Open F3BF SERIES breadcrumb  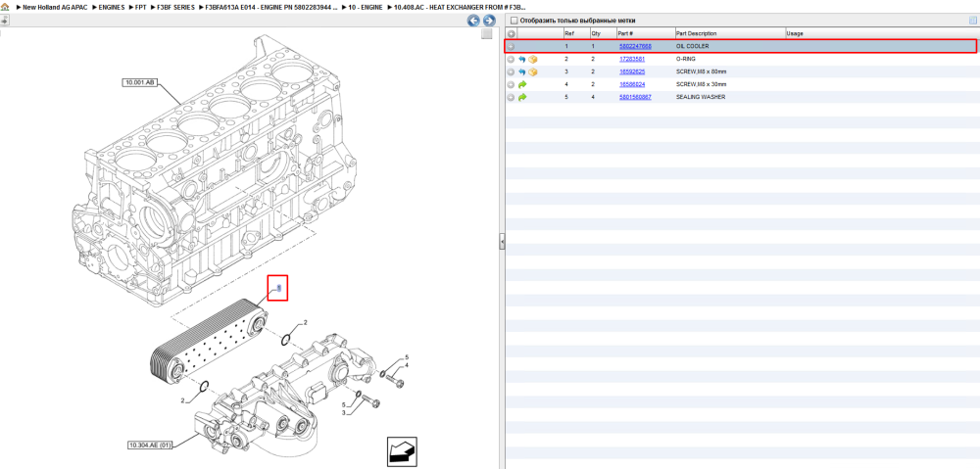tap(175, 7)
